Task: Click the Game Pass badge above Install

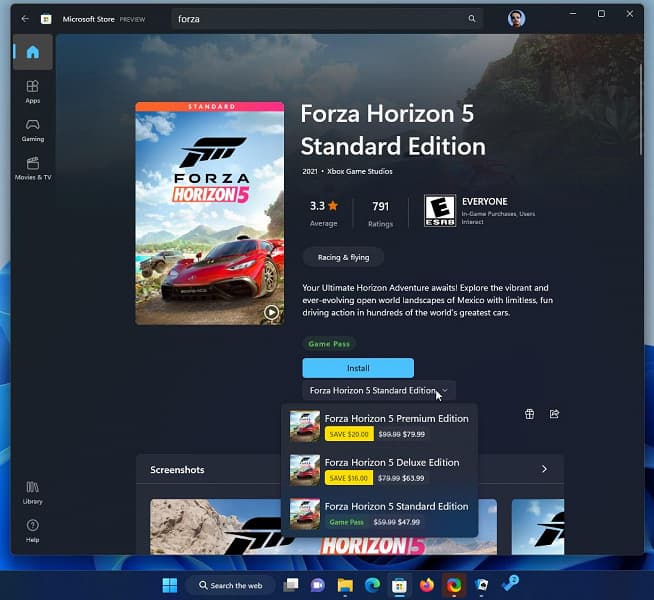Action: [329, 344]
